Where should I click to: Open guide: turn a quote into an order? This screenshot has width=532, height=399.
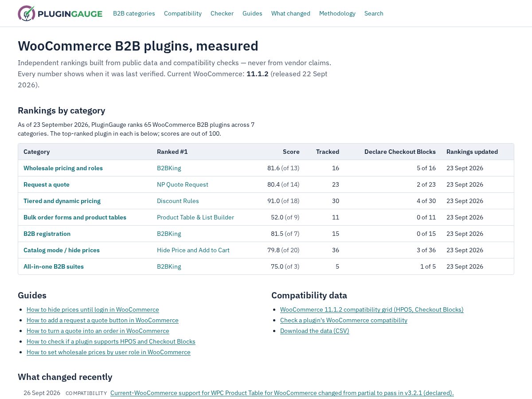point(98,331)
